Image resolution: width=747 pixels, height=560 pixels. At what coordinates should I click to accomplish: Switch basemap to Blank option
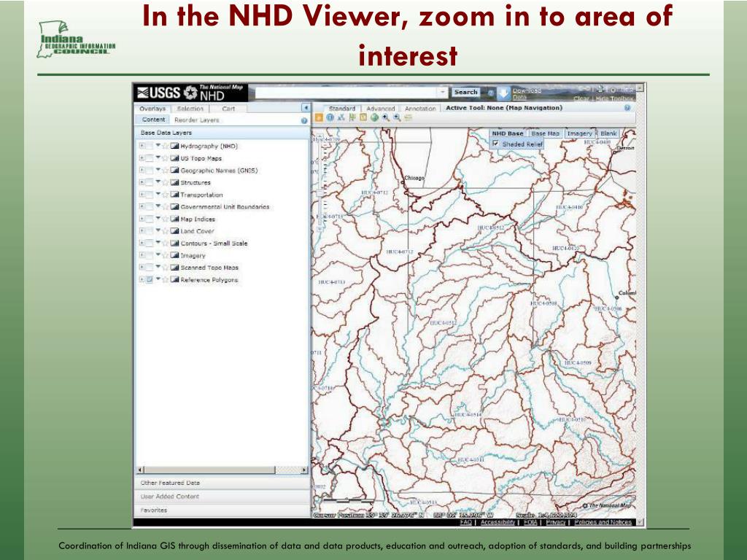click(608, 133)
